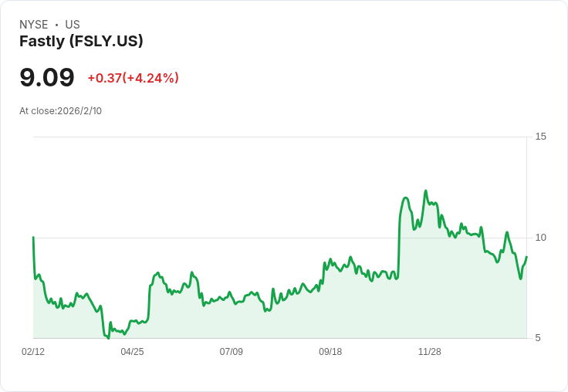Click the +0.37(+4.24%) price change
The image size is (568, 392).
tap(133, 78)
